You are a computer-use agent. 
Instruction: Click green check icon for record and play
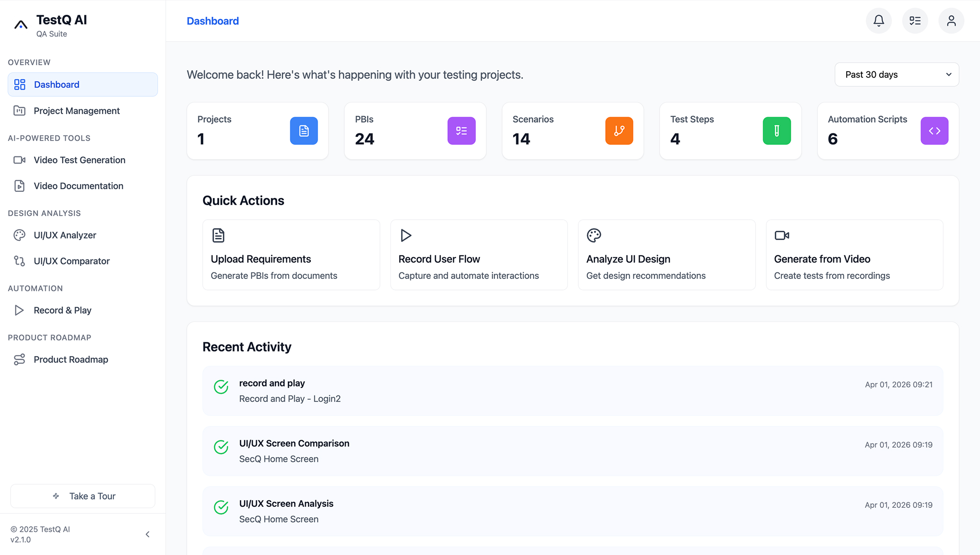coord(221,387)
